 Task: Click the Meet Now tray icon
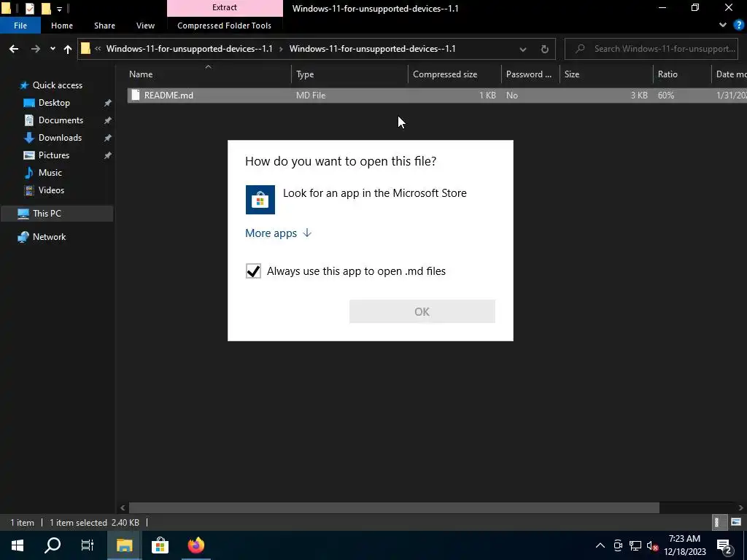click(618, 545)
